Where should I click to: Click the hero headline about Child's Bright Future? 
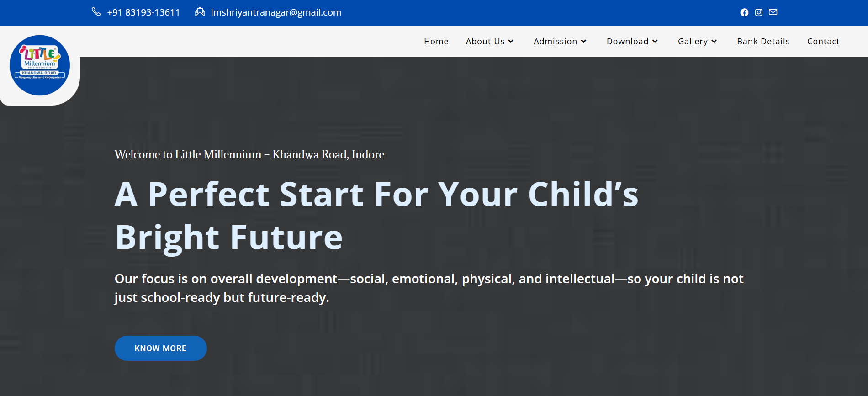(x=376, y=216)
